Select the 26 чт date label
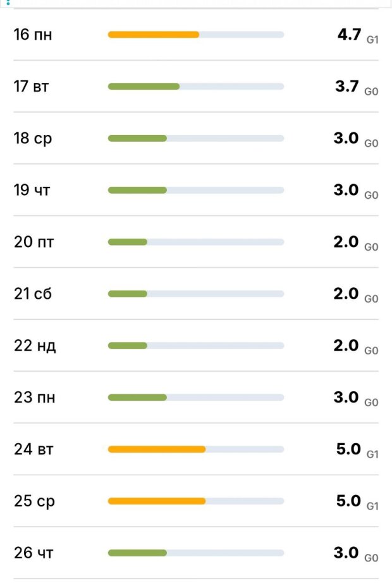This screenshot has width=392, height=583. tap(34, 554)
